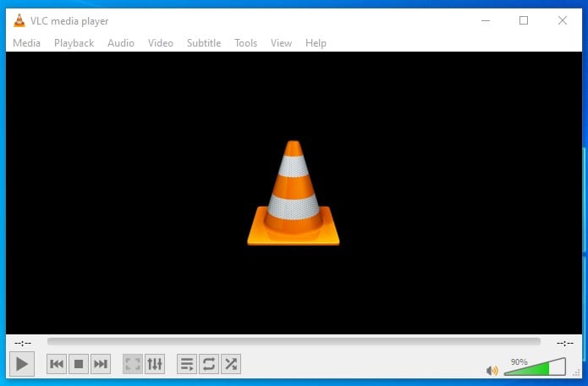Toggle loop repeat mode
The width and height of the screenshot is (588, 386).
[x=209, y=364]
